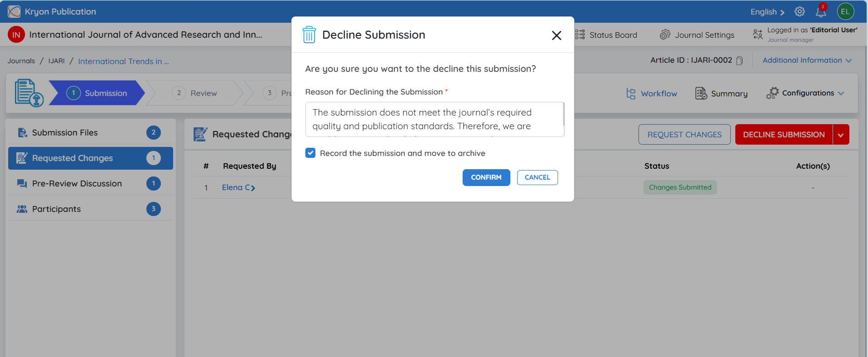Click REQUEST CHANGES button
868x357 pixels.
pyautogui.click(x=684, y=135)
